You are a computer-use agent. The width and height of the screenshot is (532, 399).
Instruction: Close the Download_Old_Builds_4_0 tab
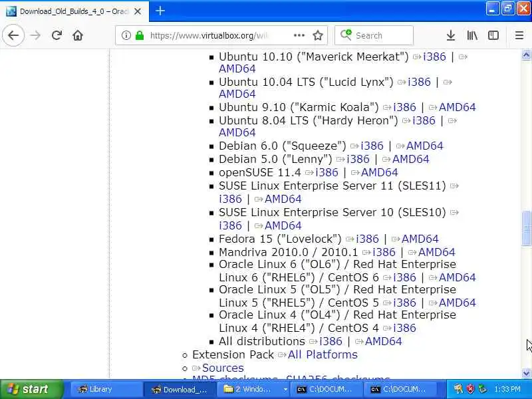[138, 11]
